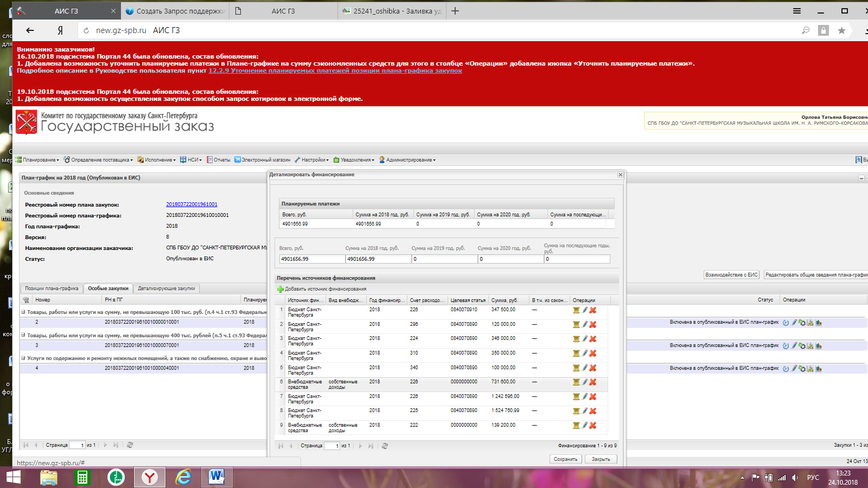Viewport: 868px width, 488px height.
Task: Open Windows Start menu
Action: [x=13, y=477]
